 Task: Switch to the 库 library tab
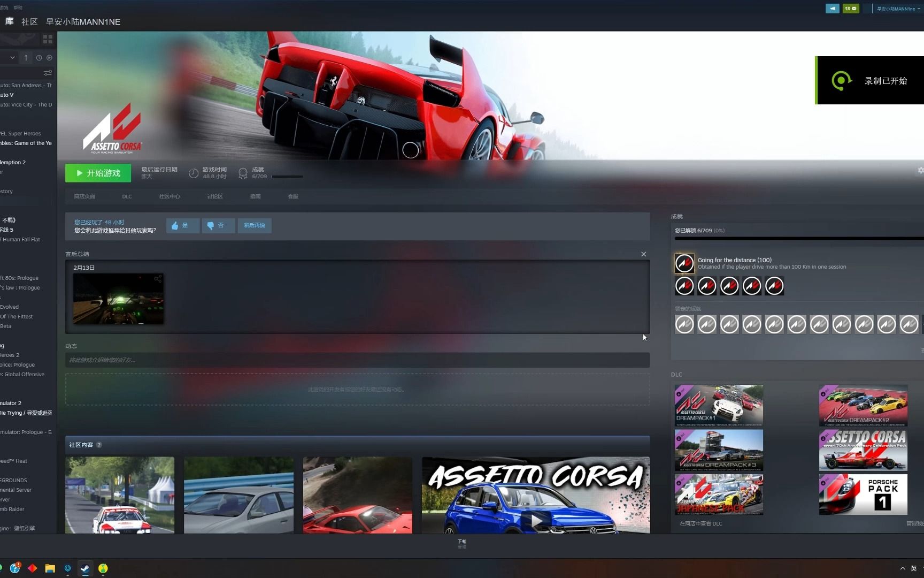(x=9, y=21)
